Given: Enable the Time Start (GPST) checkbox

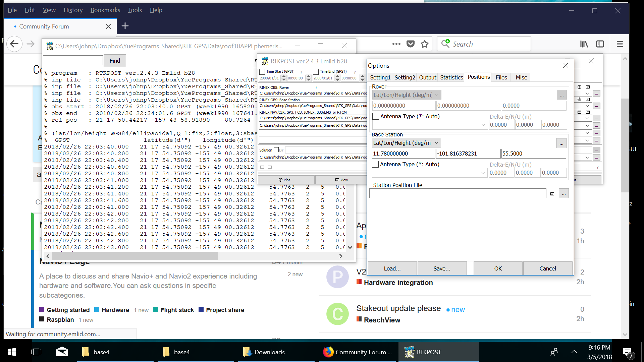Looking at the screenshot, I should (262, 72).
